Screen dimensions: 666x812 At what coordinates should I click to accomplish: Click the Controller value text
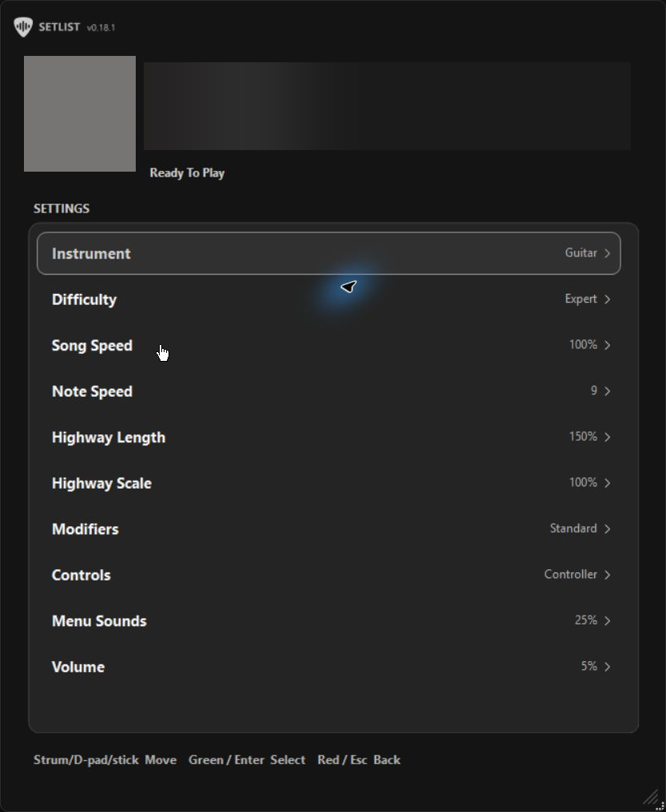(x=571, y=574)
